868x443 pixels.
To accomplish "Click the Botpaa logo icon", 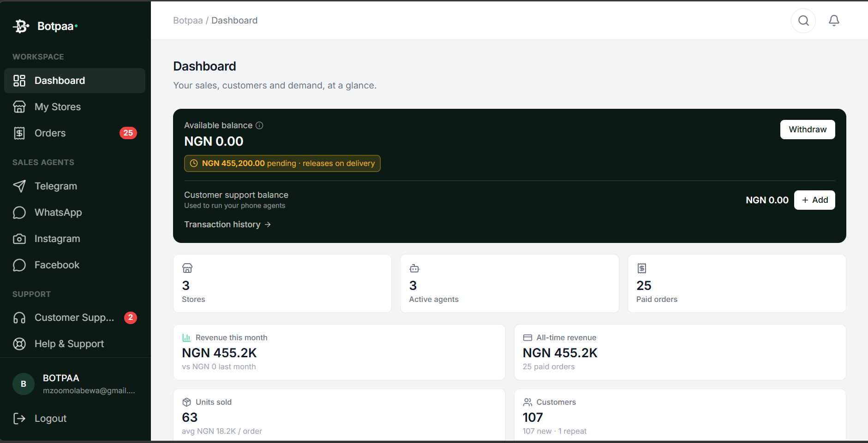I will (x=21, y=26).
